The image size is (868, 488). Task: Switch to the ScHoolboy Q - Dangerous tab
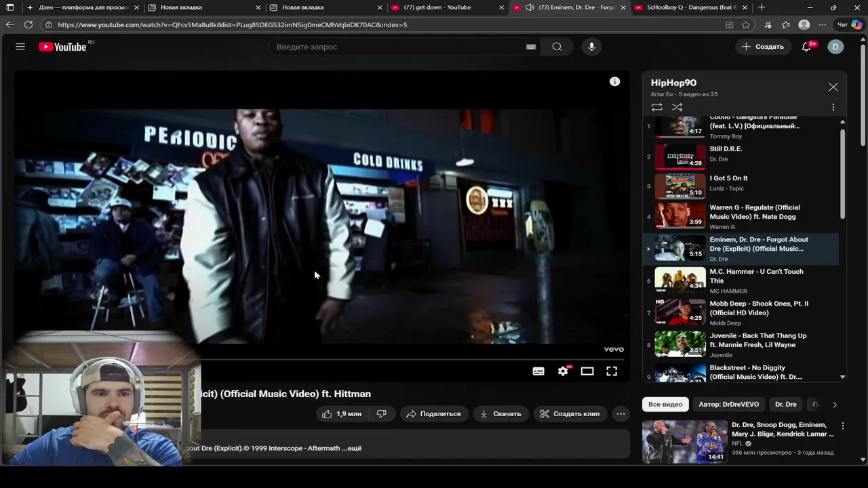pos(692,7)
